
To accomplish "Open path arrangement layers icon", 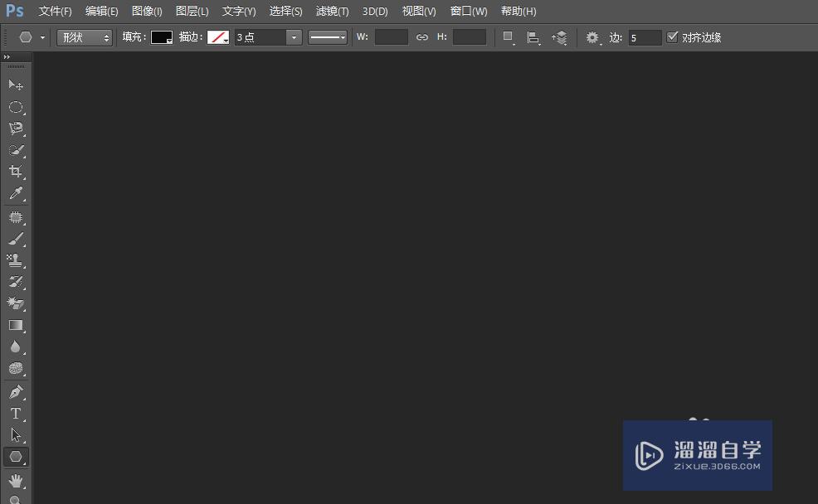I will [559, 37].
